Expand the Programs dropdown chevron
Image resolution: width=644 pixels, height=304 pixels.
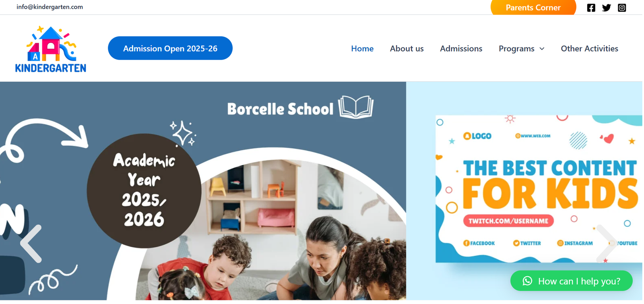coord(542,49)
